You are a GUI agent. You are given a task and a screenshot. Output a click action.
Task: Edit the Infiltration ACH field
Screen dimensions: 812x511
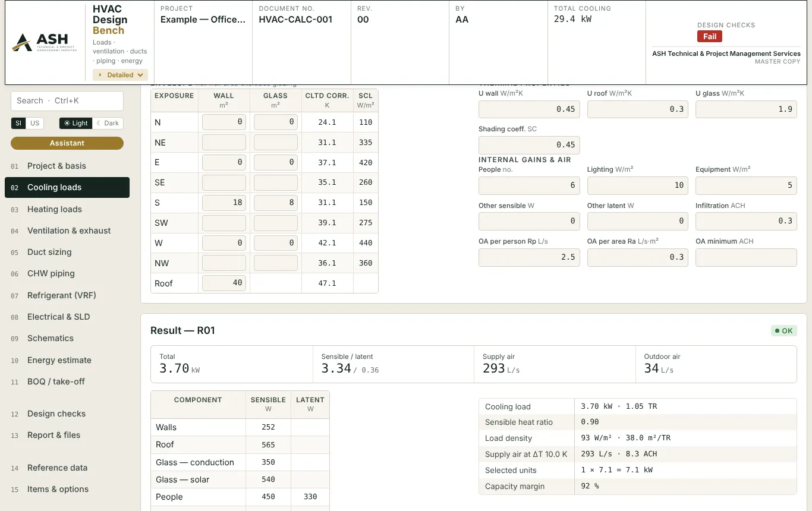(746, 221)
